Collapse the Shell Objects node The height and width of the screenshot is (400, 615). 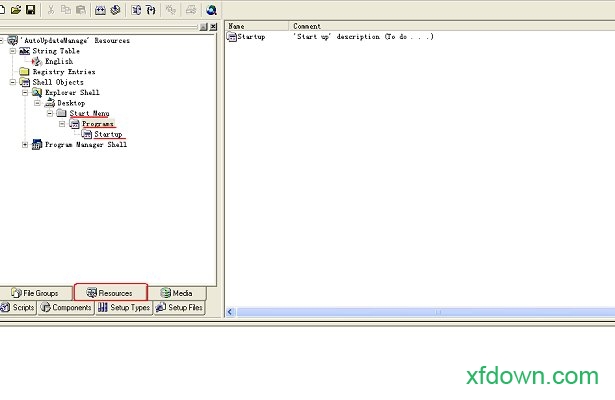(13, 82)
